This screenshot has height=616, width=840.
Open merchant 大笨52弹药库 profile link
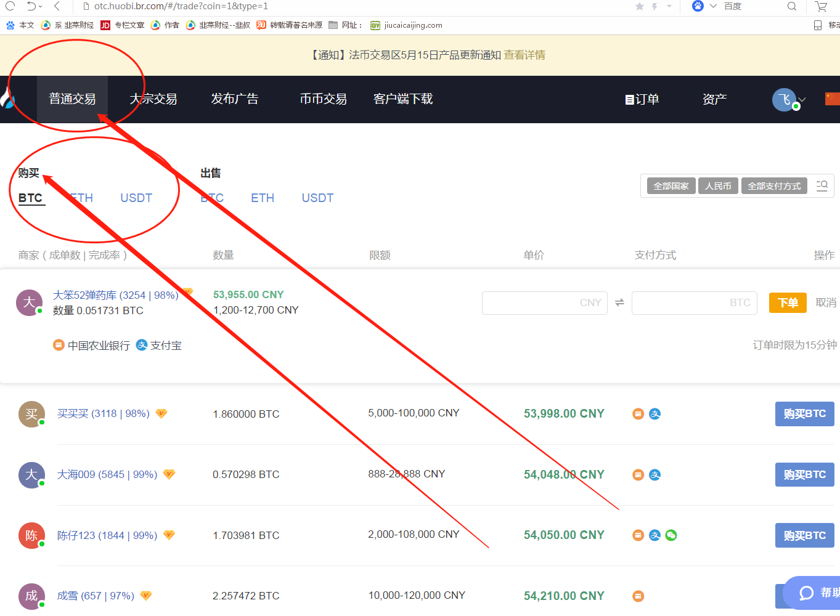(x=116, y=295)
